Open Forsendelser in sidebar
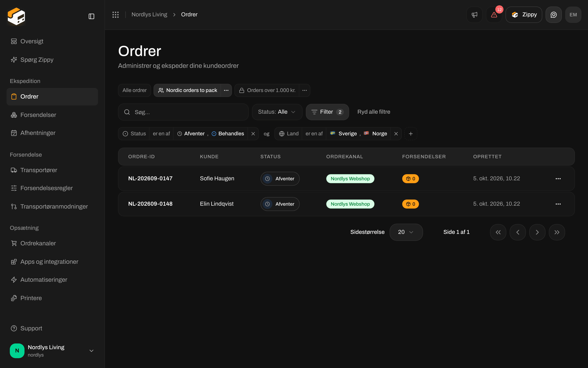The height and width of the screenshot is (368, 588). [52, 115]
